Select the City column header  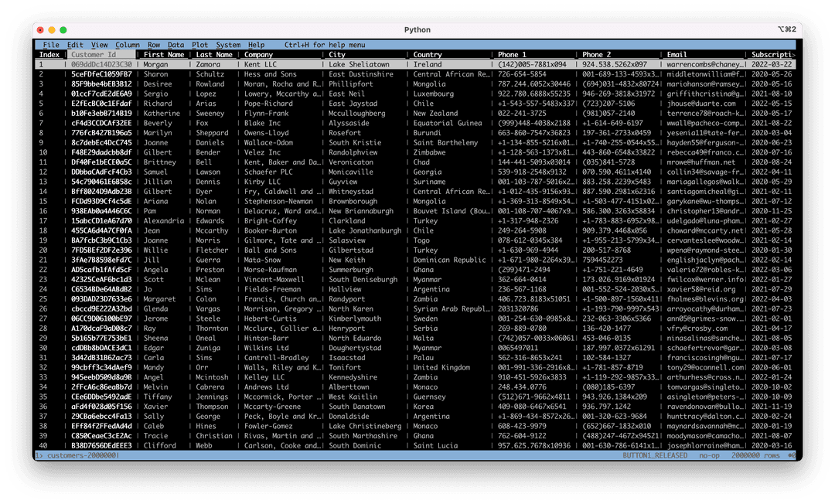(x=336, y=54)
